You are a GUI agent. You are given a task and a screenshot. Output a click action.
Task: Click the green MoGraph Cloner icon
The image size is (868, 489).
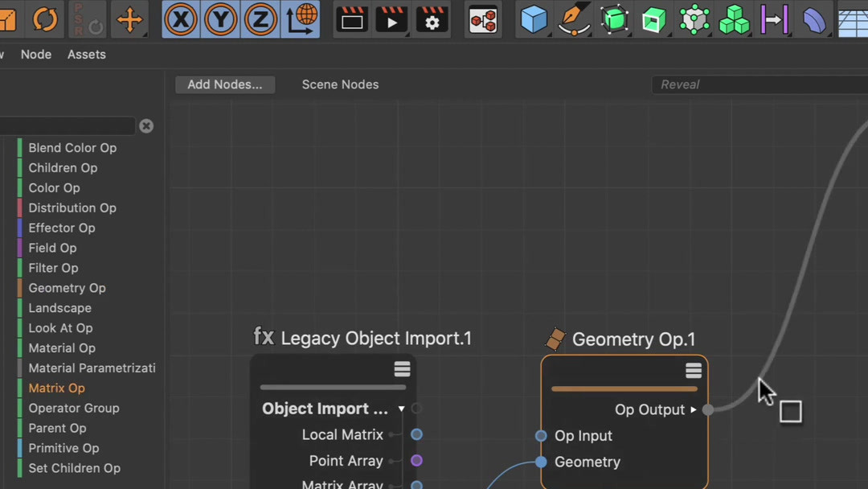tap(734, 19)
